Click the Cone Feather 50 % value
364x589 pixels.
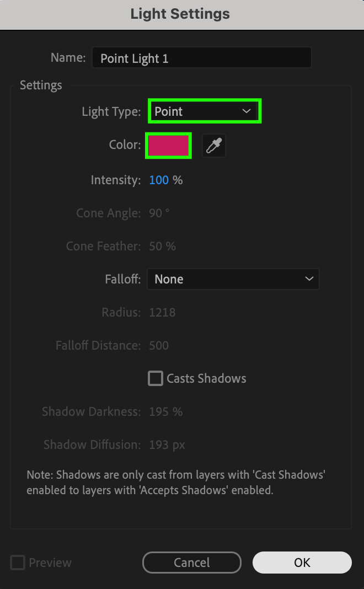point(162,246)
